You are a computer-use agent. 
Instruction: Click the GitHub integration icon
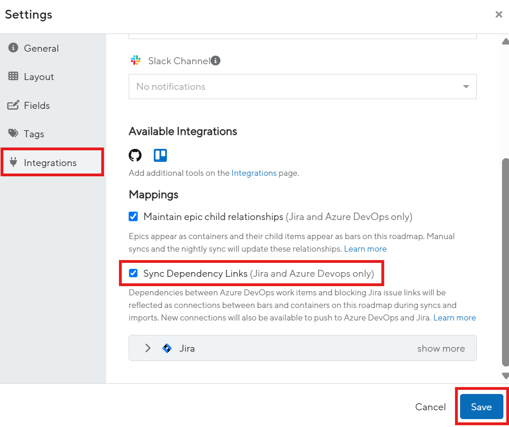pos(135,155)
